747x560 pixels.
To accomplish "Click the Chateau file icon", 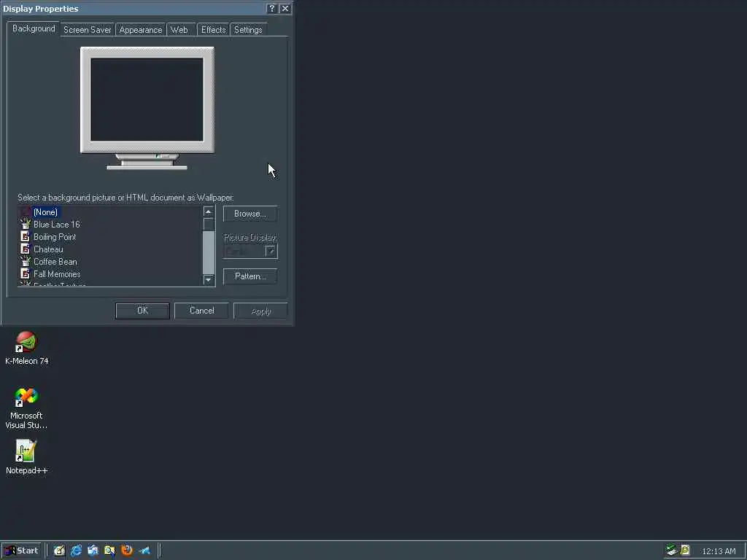I will coord(26,249).
